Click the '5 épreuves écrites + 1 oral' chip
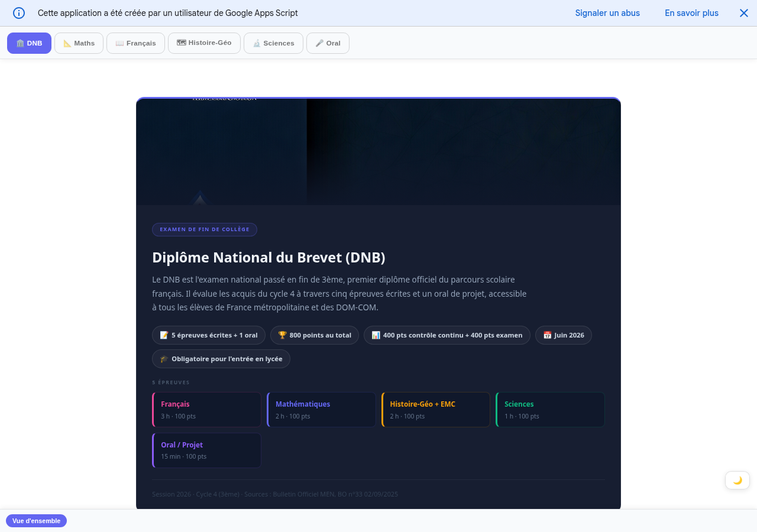 [209, 335]
